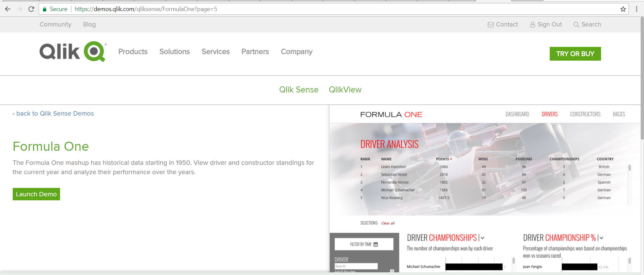Click the Championships column header

point(564,159)
